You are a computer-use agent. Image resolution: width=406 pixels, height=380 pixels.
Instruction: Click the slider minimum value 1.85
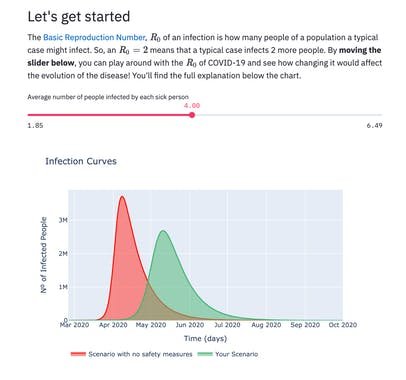pyautogui.click(x=35, y=125)
